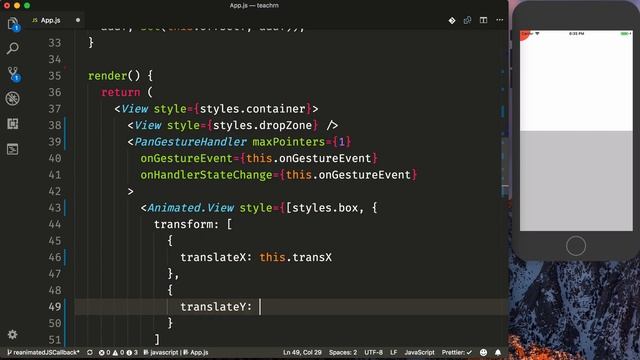The width and height of the screenshot is (640, 360).
Task: Change the LF end of line sequence
Action: [393, 353]
